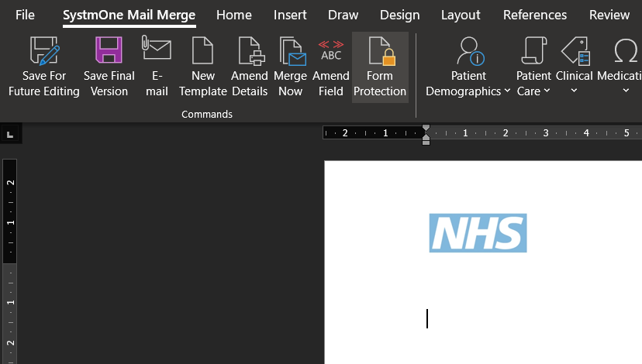Open Patient Demographics dropdown
Viewport: 642px width, 364px height.
[x=468, y=67]
